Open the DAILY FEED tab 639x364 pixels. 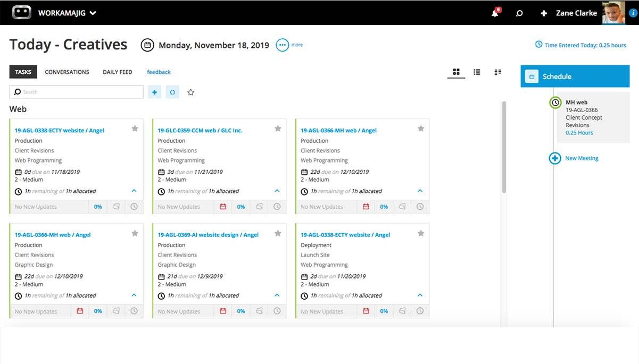(x=117, y=72)
